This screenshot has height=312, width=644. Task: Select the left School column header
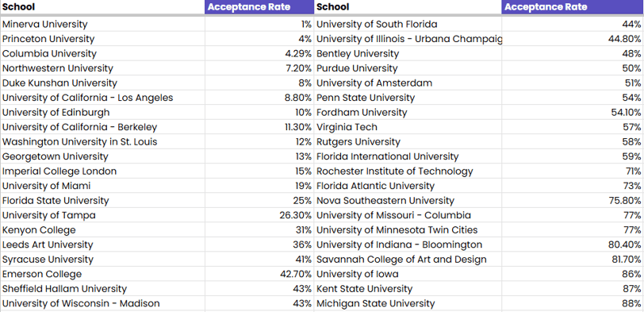[102, 7]
